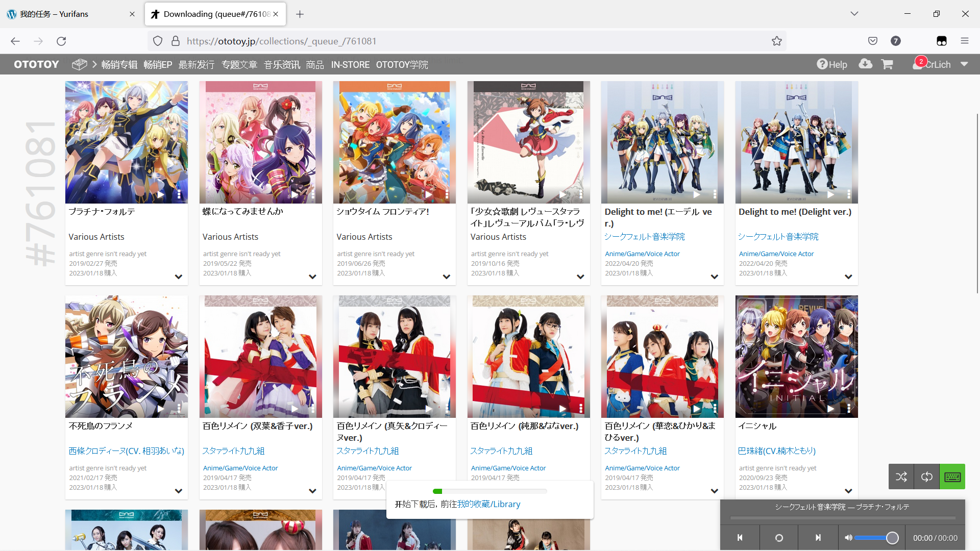
Task: Click the player play/stop circle button
Action: click(779, 538)
